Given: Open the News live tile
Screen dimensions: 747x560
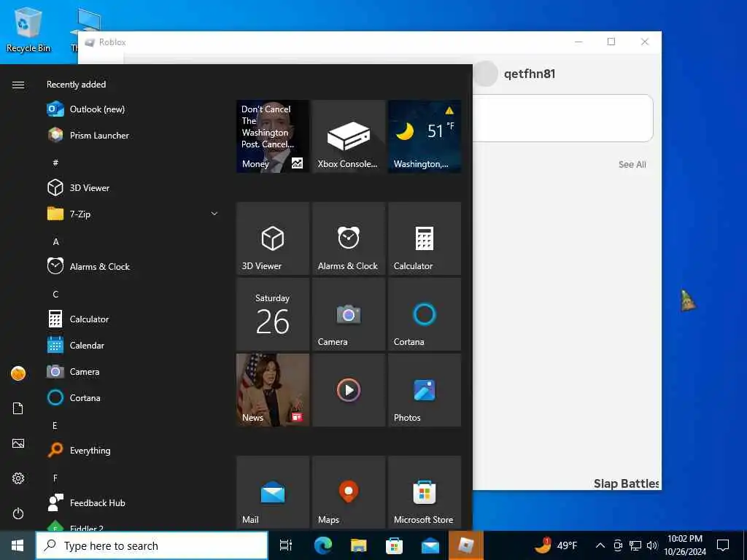Looking at the screenshot, I should [x=273, y=390].
